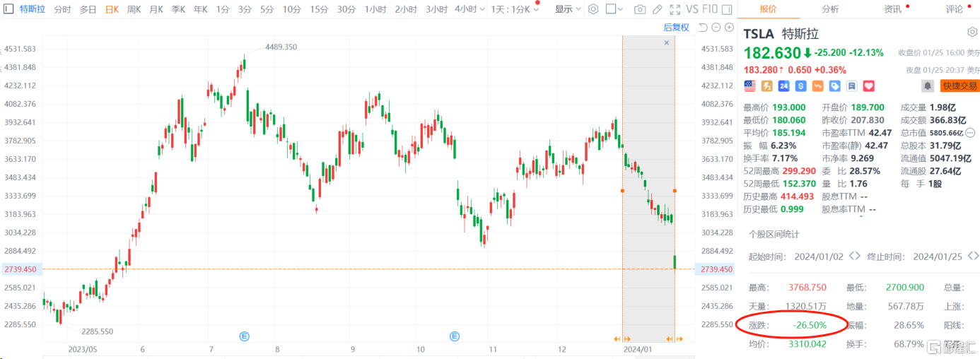Click the blue tag badge icon

pos(834,86)
